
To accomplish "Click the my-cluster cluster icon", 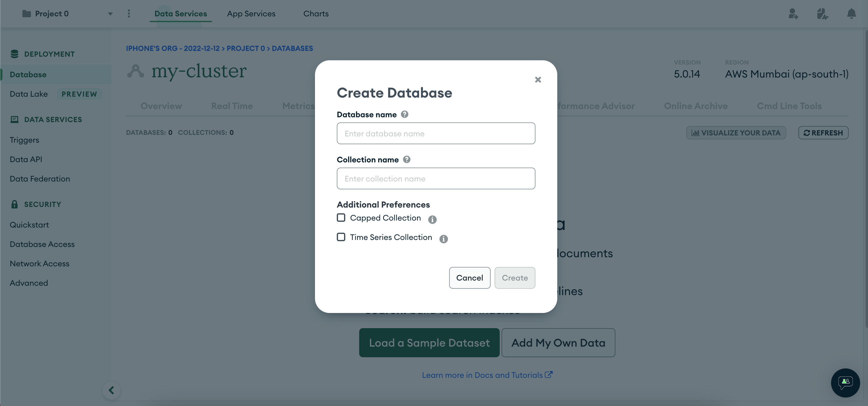I will tap(135, 71).
